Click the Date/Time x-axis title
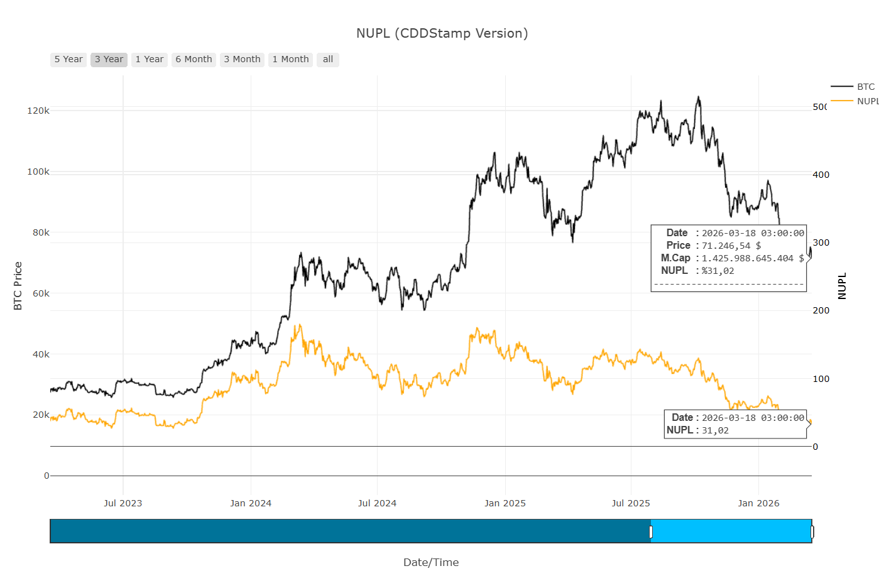The height and width of the screenshot is (588, 879). click(x=431, y=562)
